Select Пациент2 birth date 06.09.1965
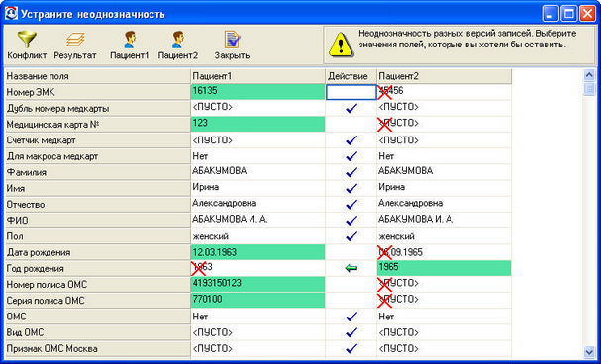The height and width of the screenshot is (364, 601). pos(444,252)
